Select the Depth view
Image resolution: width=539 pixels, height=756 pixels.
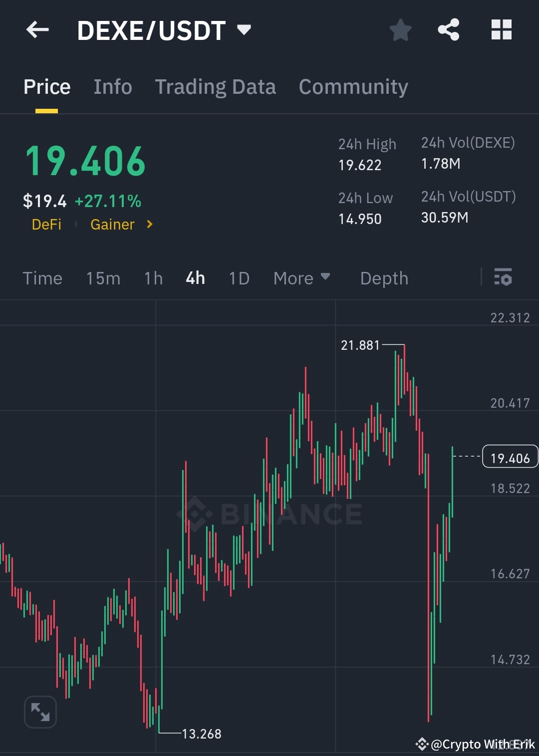[x=384, y=278]
